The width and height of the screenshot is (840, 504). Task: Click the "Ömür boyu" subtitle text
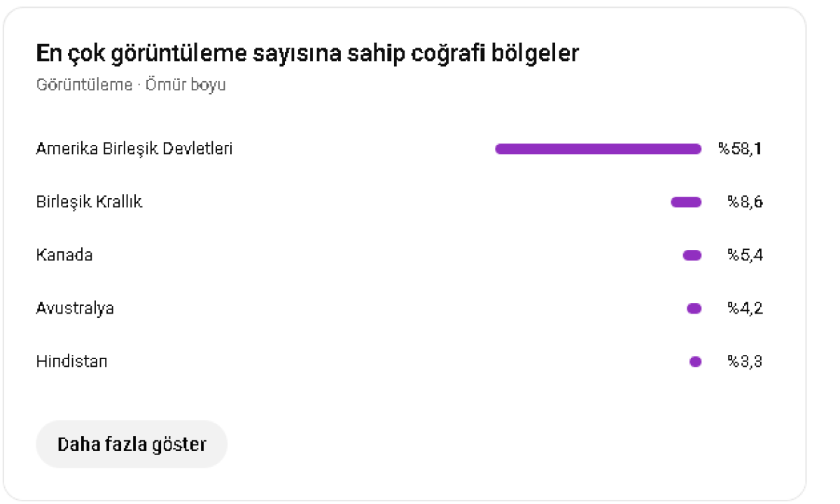[185, 85]
